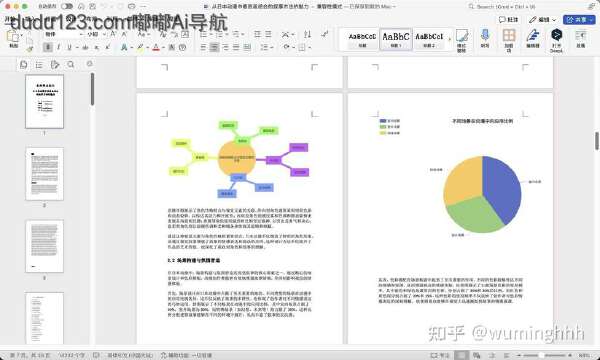Image resolution: width=600 pixels, height=360 pixels.
Task: Open the font name dropdown
Action: pyautogui.click(x=64, y=34)
